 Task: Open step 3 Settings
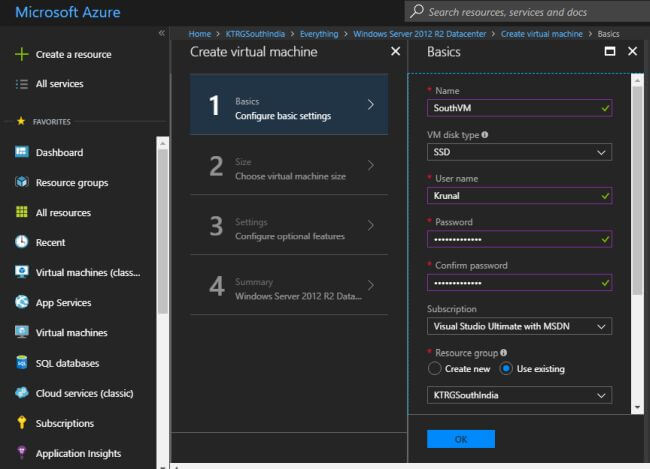[x=288, y=228]
